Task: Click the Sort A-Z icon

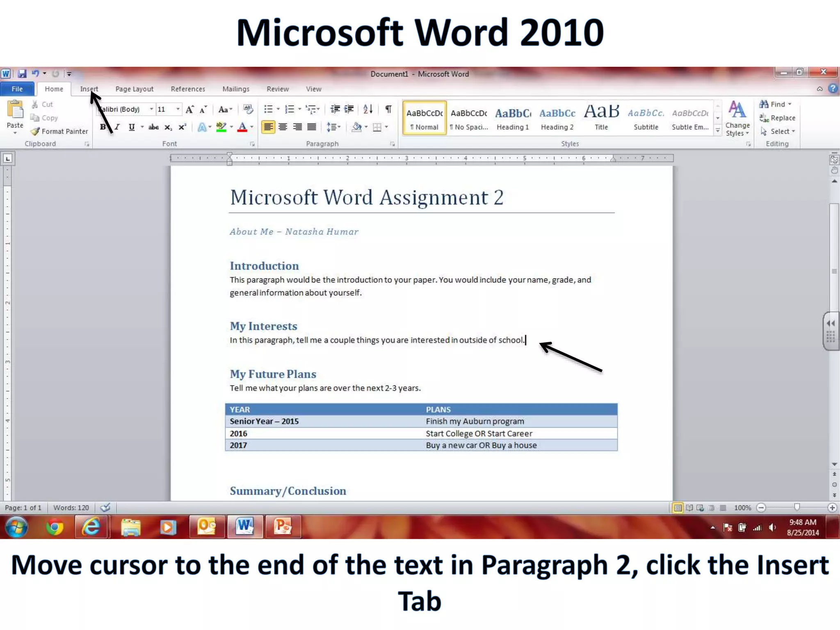Action: (x=368, y=109)
